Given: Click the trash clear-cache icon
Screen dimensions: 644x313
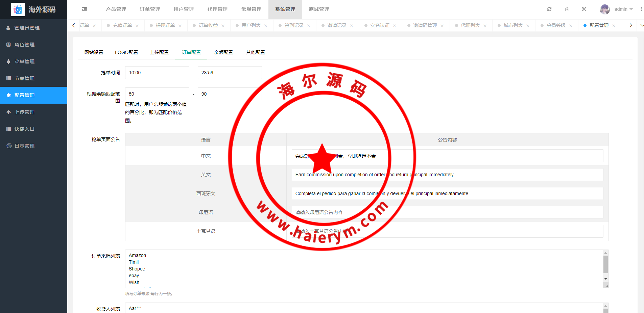Looking at the screenshot, I should (x=567, y=9).
